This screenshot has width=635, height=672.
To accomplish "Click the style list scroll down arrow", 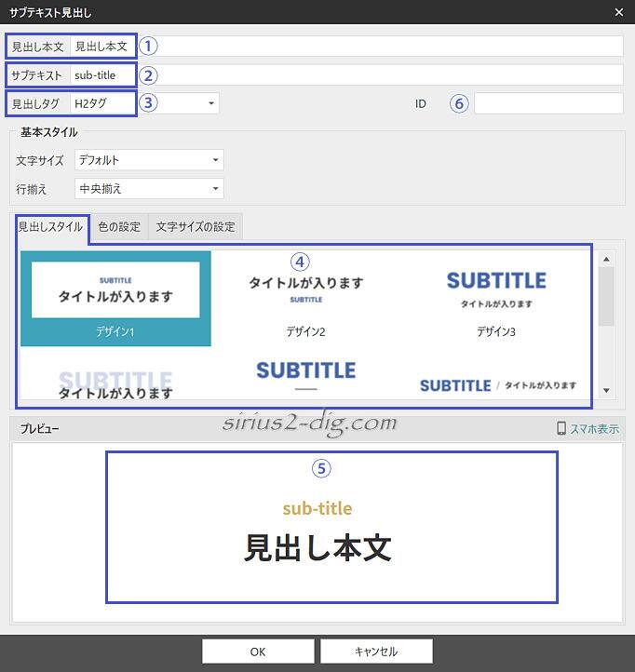I will (606, 390).
